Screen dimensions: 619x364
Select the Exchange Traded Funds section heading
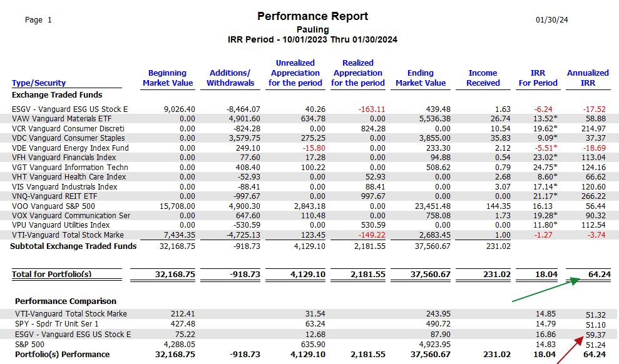[57, 94]
